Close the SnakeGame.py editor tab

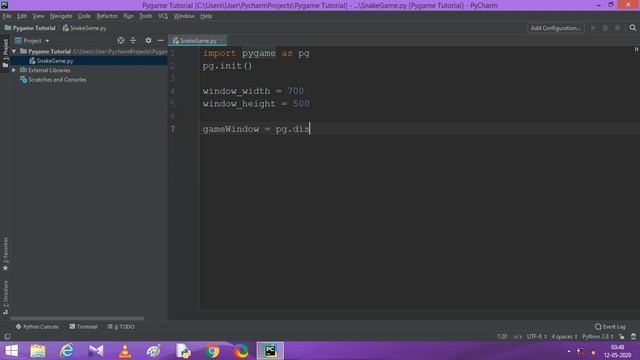tap(222, 41)
